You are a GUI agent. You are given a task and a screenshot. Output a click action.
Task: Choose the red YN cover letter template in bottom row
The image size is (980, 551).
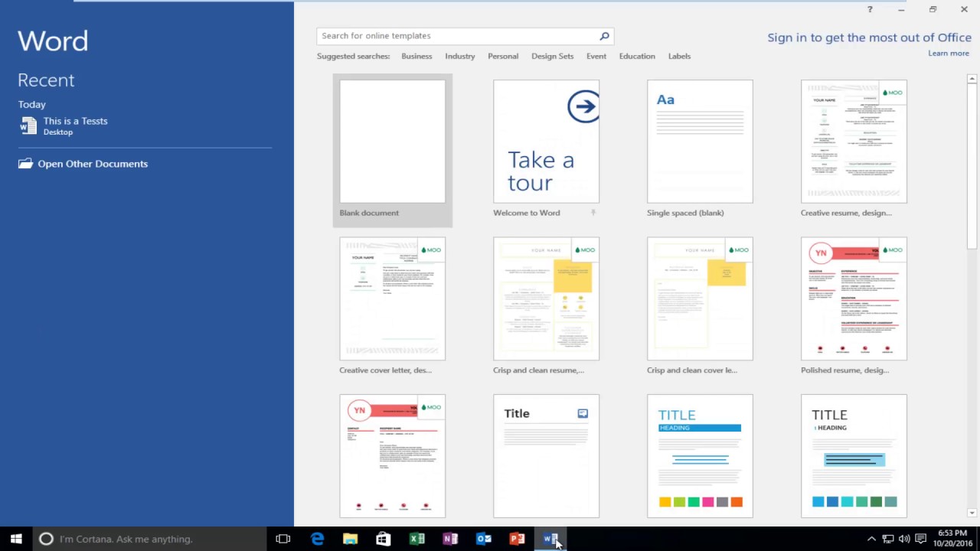(x=392, y=456)
